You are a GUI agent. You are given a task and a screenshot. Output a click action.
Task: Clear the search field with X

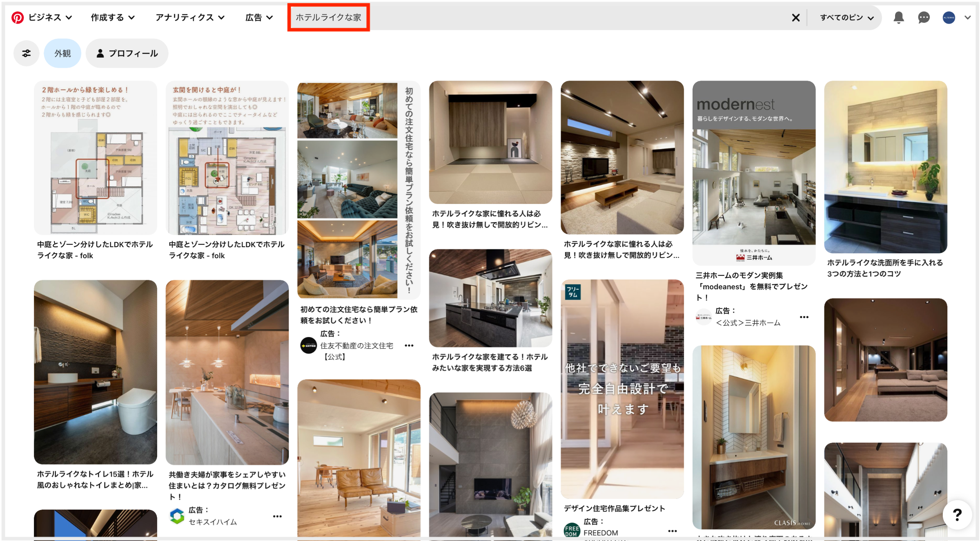(x=795, y=18)
